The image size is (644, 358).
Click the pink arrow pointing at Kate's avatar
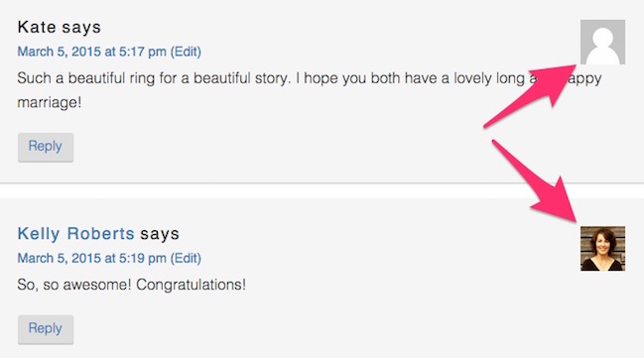[530, 95]
